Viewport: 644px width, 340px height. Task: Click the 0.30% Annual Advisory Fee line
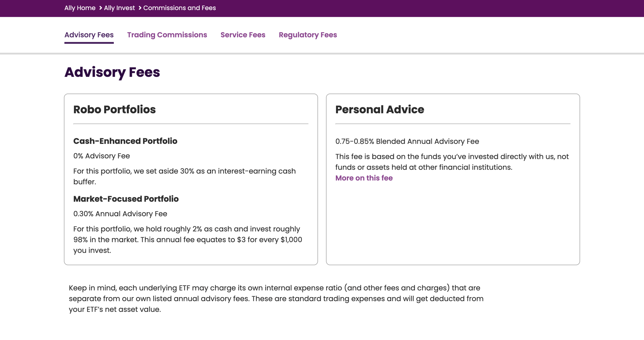[x=120, y=214]
